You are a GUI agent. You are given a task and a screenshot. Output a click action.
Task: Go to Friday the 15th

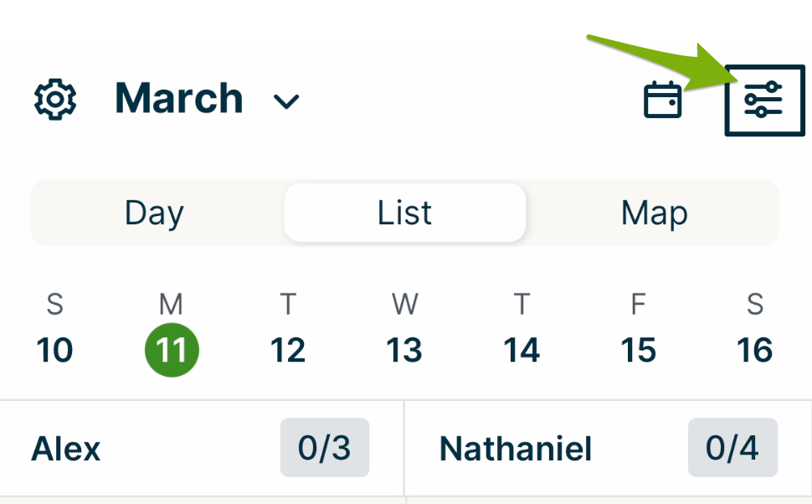click(638, 349)
